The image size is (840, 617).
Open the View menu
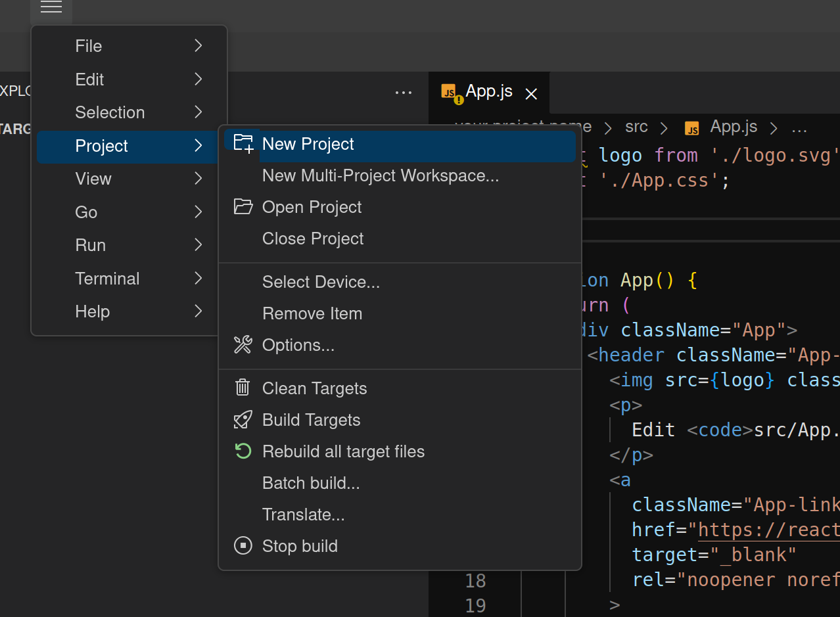tap(129, 179)
